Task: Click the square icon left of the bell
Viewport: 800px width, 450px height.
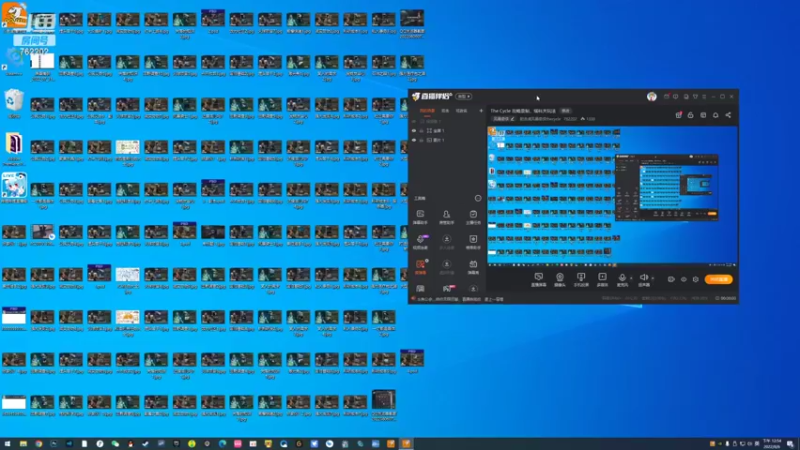Action: [x=703, y=115]
